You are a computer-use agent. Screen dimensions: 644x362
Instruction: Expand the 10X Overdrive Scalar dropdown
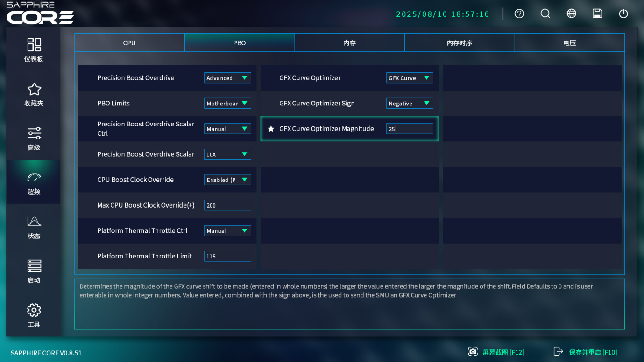(x=227, y=154)
